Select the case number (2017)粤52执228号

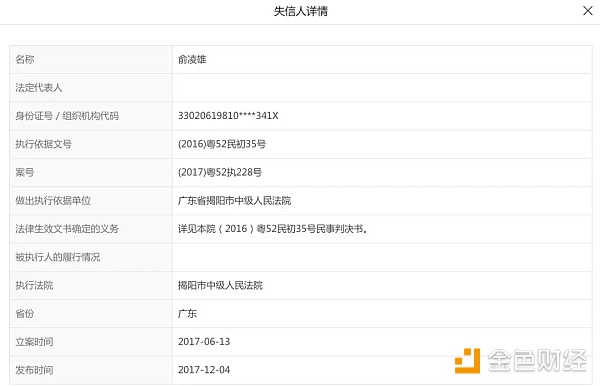tap(220, 172)
